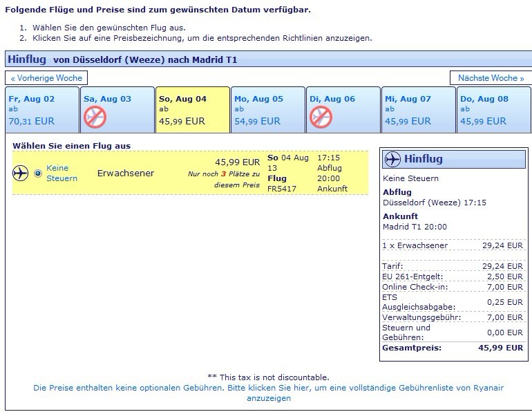Click the no-flight icon on Di, Aug 06
532x412 pixels.
pyautogui.click(x=321, y=117)
